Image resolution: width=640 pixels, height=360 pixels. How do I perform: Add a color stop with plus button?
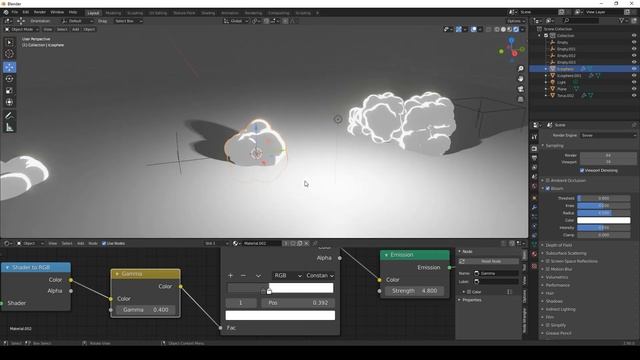coord(231,276)
